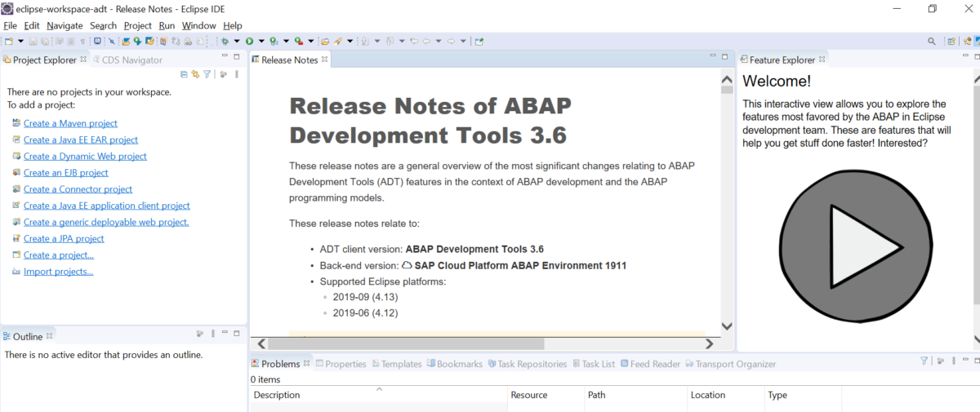
Task: Collapse all in Project Explorer
Action: coord(184,74)
